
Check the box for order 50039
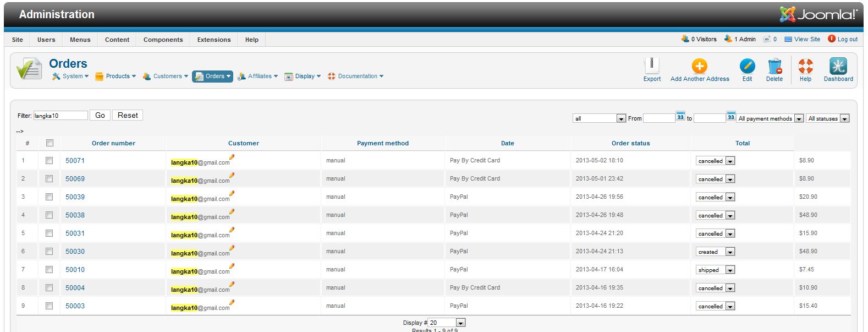[49, 197]
